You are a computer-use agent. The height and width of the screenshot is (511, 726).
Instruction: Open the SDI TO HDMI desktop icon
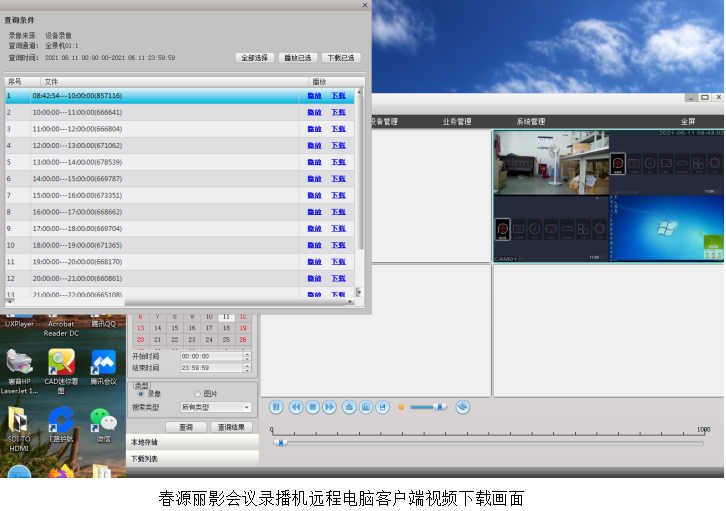(18, 421)
